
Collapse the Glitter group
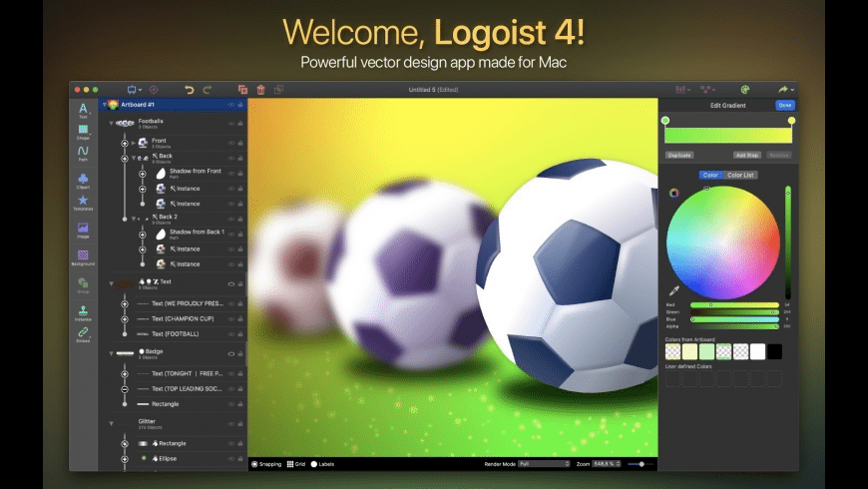coord(112,424)
